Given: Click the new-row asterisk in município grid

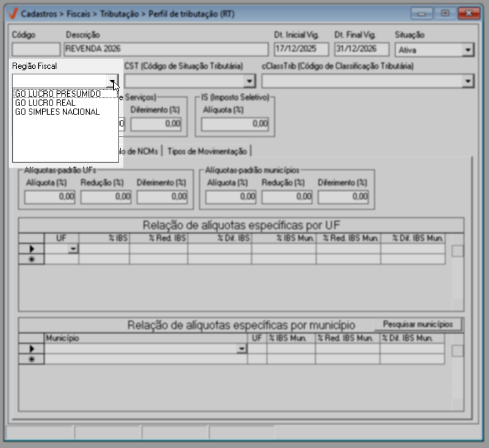Looking at the screenshot, I should (x=32, y=359).
